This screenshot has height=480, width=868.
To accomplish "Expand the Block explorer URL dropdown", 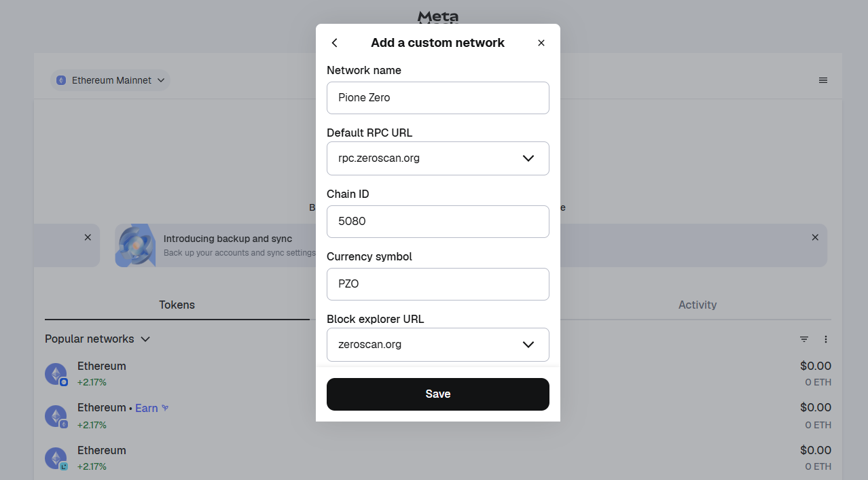I will pos(528,345).
